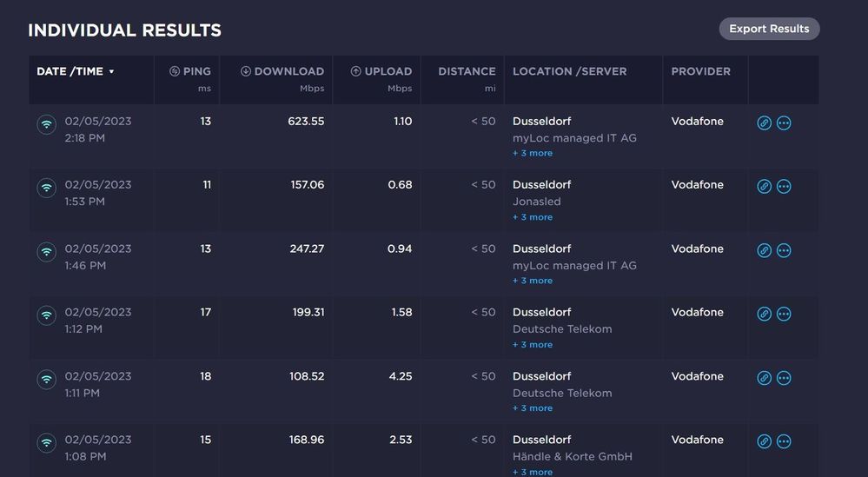
Task: Expand '+ 3 more' under Händle & Korte GmbH
Action: 533,472
